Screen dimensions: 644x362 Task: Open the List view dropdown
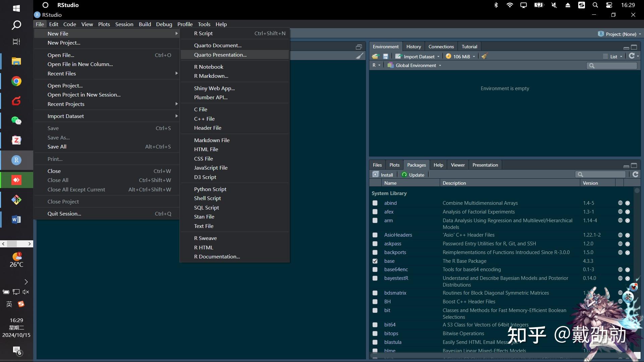click(x=613, y=56)
